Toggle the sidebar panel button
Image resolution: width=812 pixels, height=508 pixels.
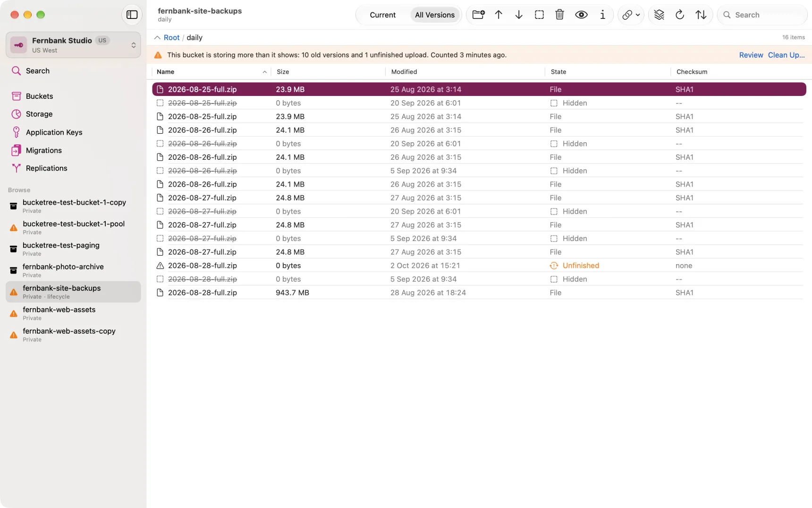pos(132,15)
